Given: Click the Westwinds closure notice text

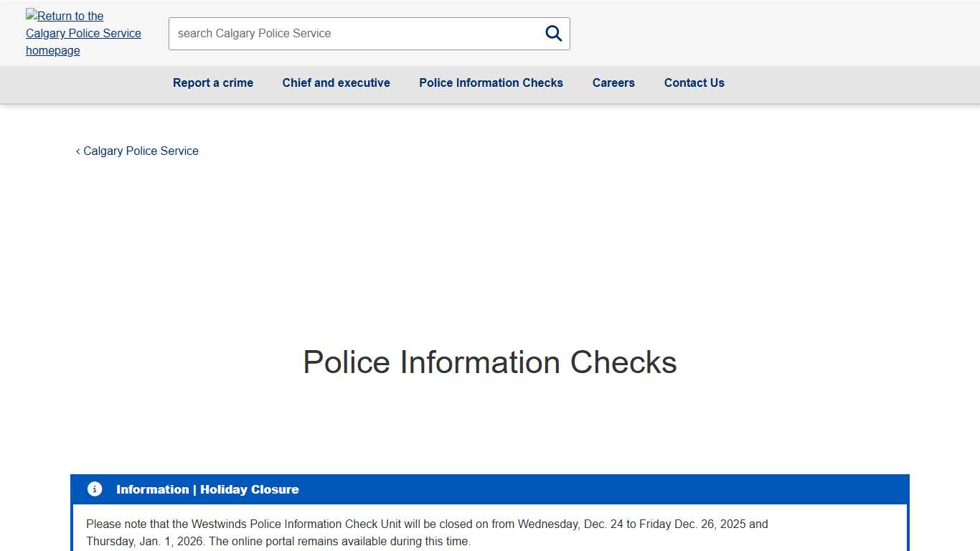Looking at the screenshot, I should [427, 524].
